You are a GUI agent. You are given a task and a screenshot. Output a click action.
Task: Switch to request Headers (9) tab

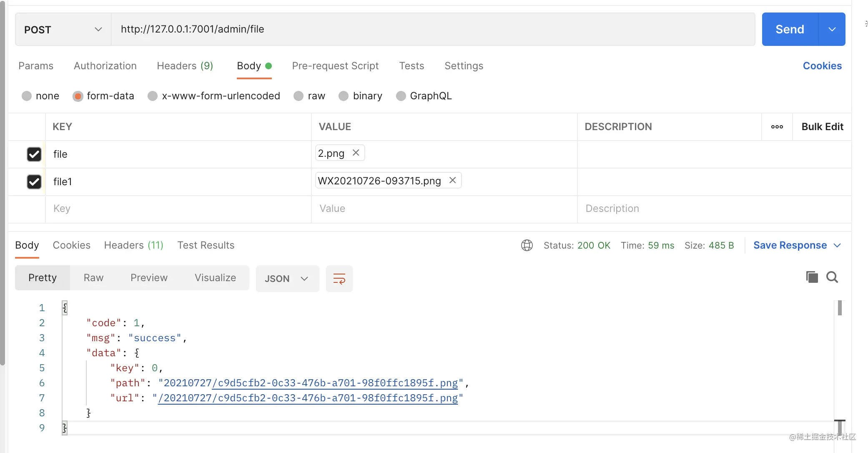click(185, 66)
